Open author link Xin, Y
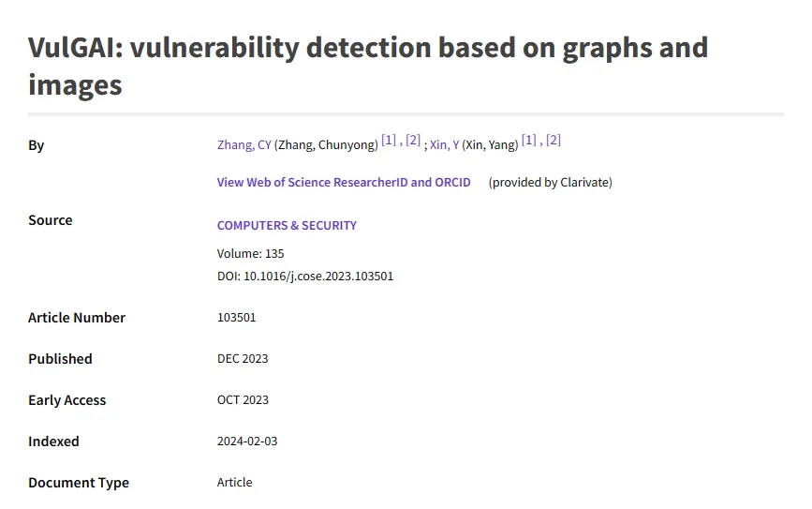 444,145
